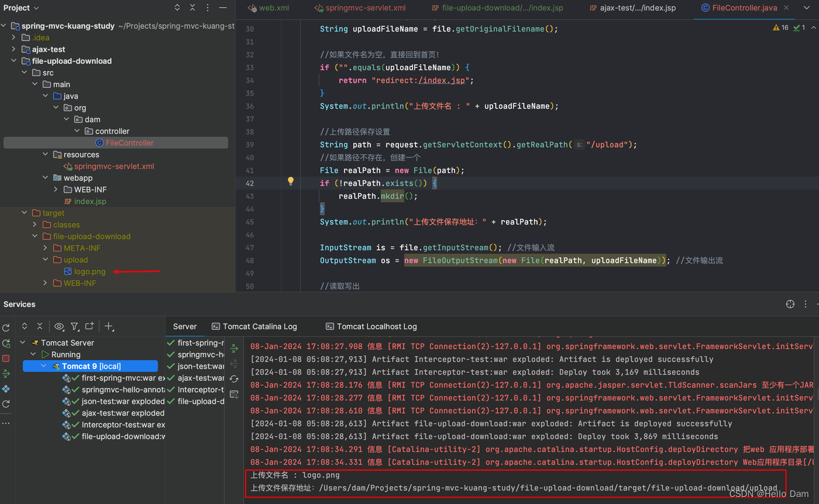Screen dimensions: 819x504
Task: Expand the WEB-INF folder under webapp
Action: [56, 189]
